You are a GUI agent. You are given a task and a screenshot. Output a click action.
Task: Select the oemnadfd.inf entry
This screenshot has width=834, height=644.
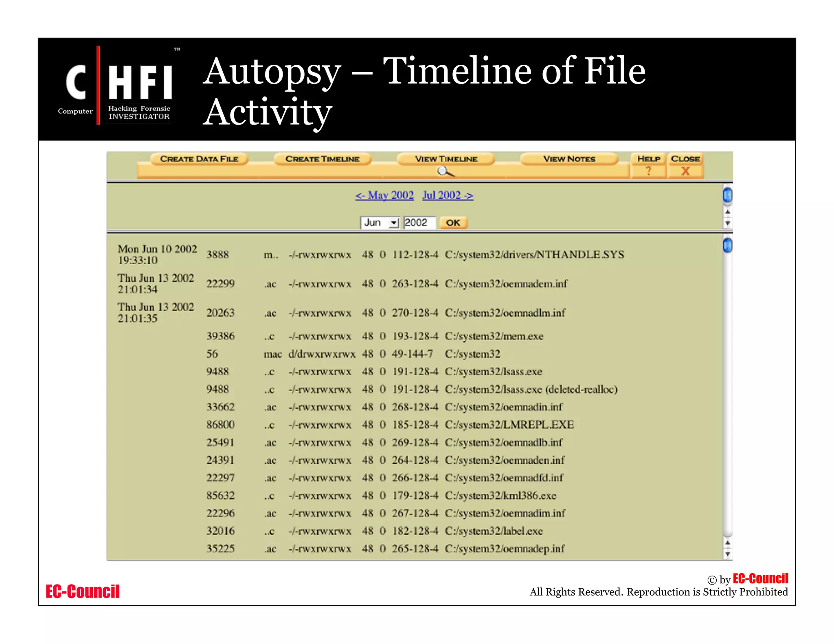tap(504, 478)
